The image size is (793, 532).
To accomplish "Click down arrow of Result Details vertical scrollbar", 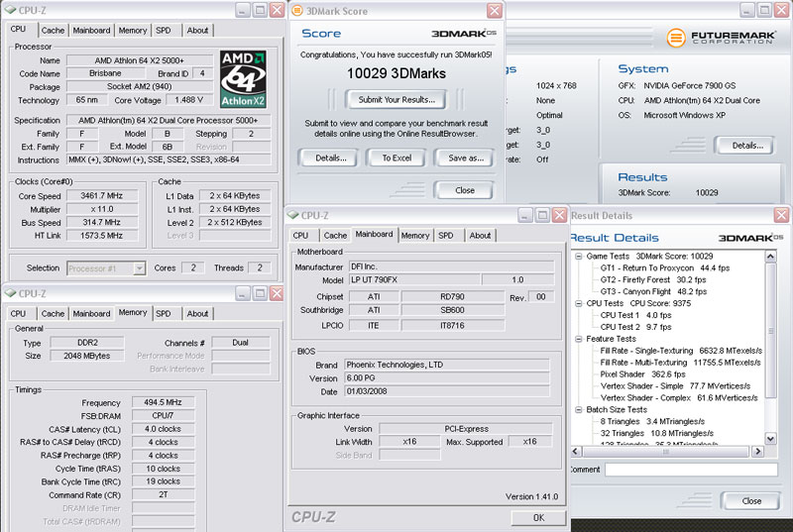I will (x=770, y=439).
